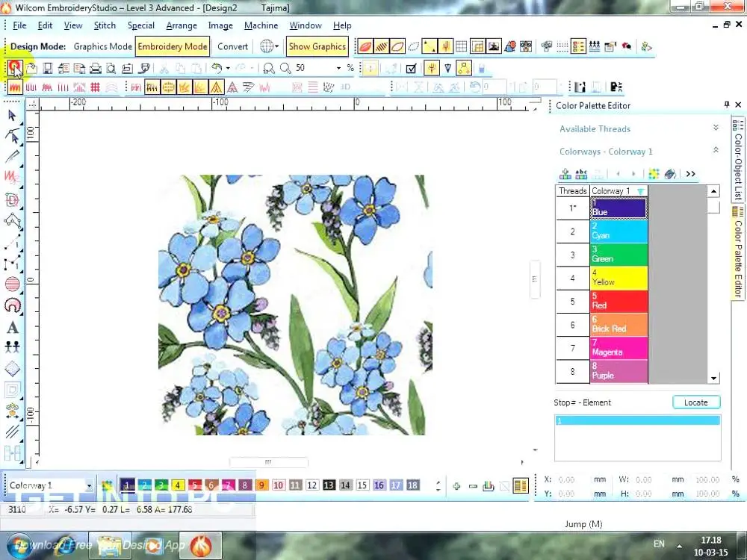
Task: Toggle the Show Graphics button
Action: (317, 46)
